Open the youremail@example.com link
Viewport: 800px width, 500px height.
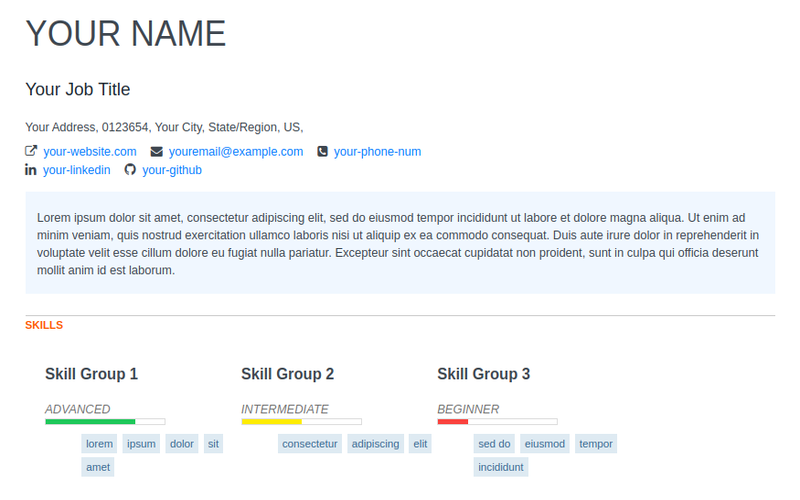coord(235,152)
